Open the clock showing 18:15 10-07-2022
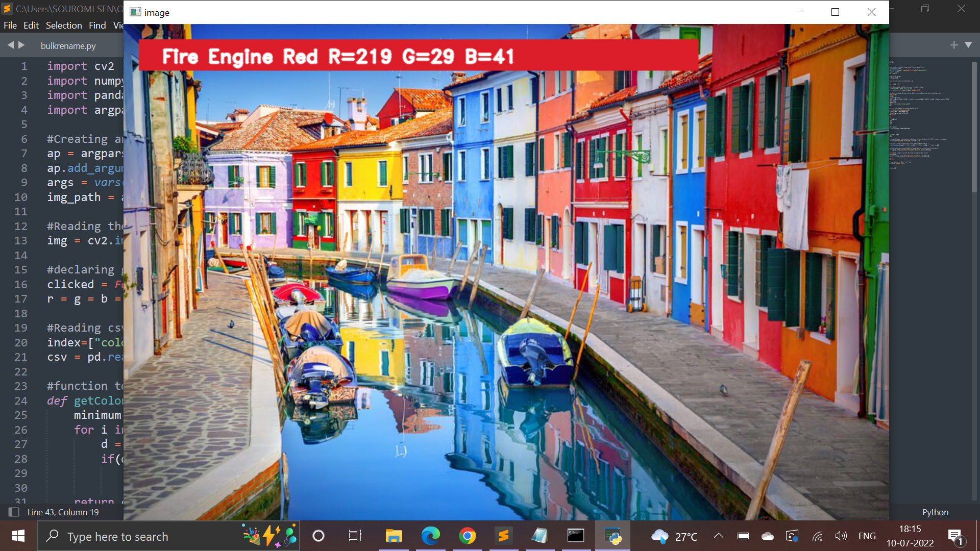The width and height of the screenshot is (980, 551). click(x=910, y=536)
